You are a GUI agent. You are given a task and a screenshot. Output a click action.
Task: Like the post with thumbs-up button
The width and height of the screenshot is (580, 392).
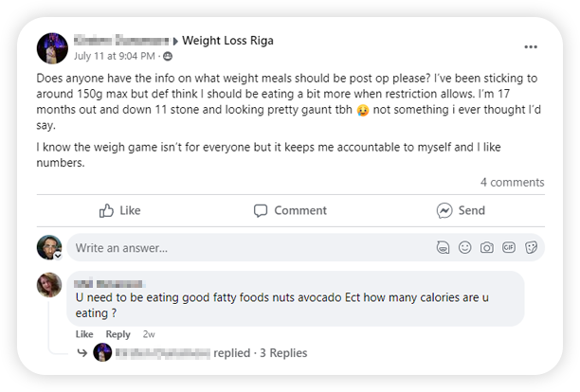[x=119, y=210]
